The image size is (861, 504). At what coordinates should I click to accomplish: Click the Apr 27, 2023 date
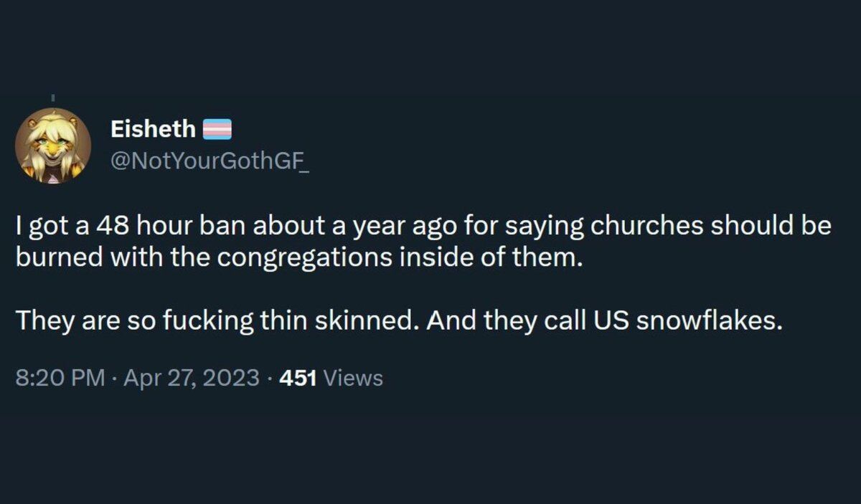coord(191,378)
